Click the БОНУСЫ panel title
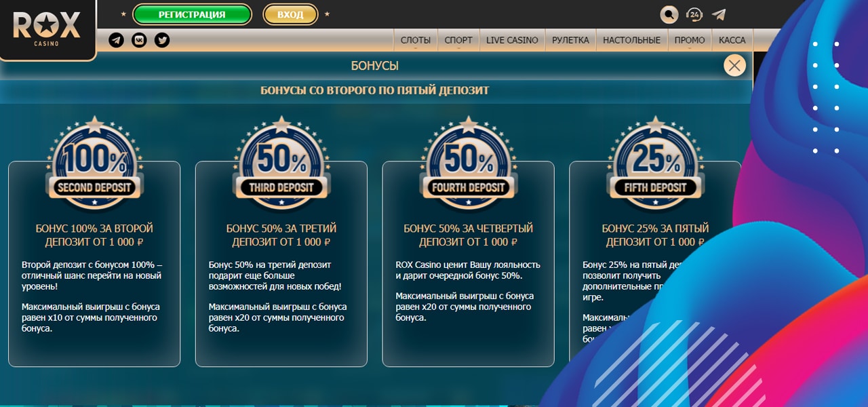 [375, 66]
